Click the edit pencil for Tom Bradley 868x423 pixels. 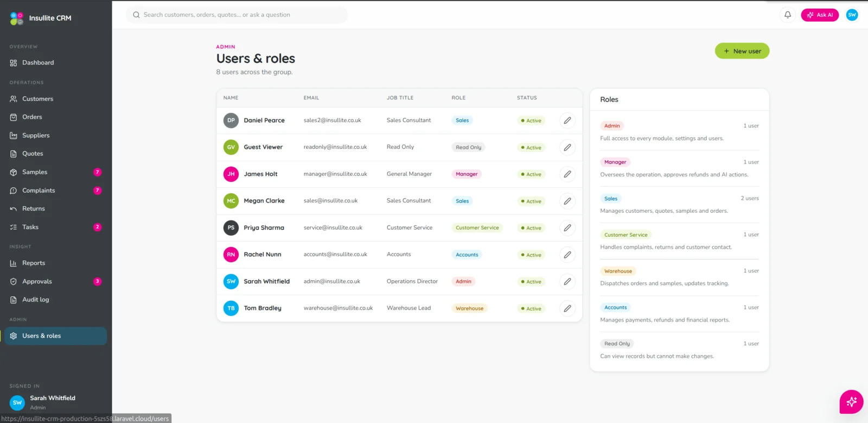[x=567, y=308]
